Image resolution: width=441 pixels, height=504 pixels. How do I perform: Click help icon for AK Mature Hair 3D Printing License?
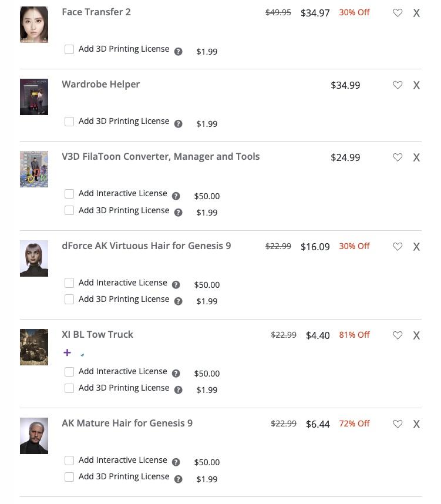coord(179,479)
